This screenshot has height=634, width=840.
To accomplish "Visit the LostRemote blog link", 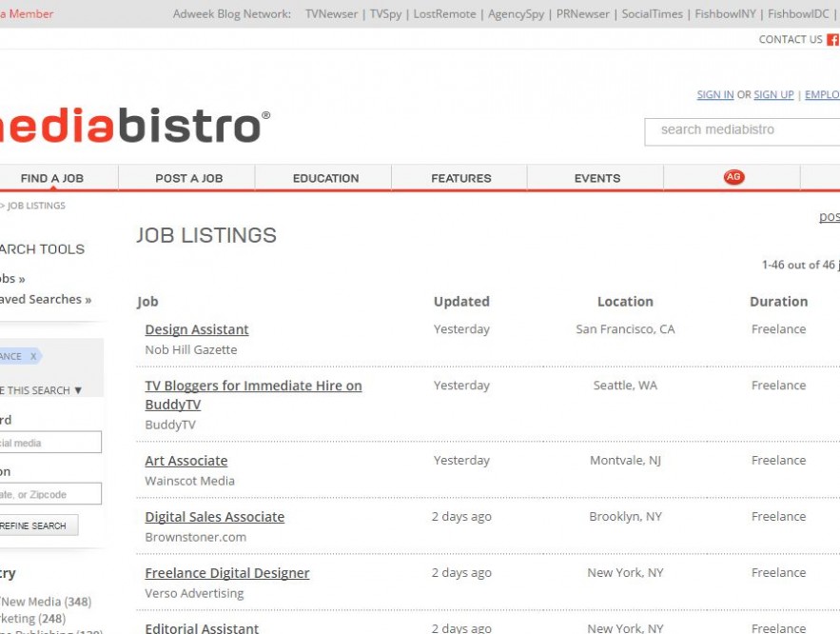I will [x=444, y=14].
